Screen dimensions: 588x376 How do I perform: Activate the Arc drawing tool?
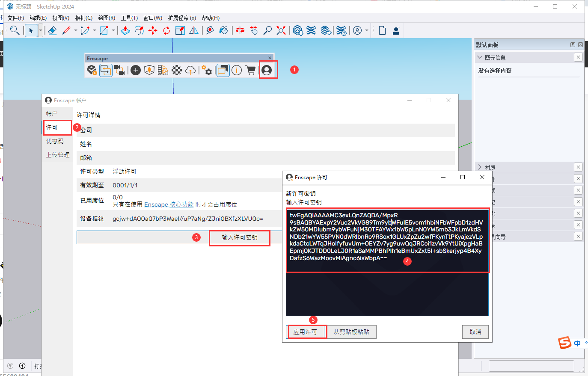click(85, 30)
